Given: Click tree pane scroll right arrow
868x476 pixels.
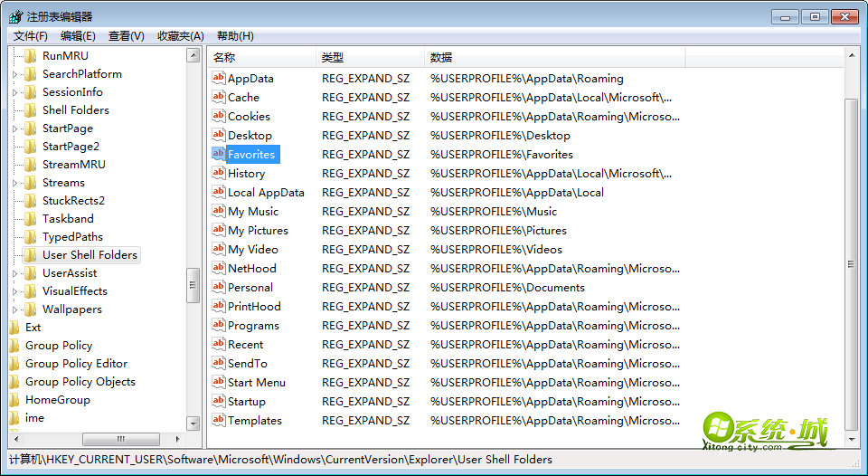Looking at the screenshot, I should pos(178,440).
